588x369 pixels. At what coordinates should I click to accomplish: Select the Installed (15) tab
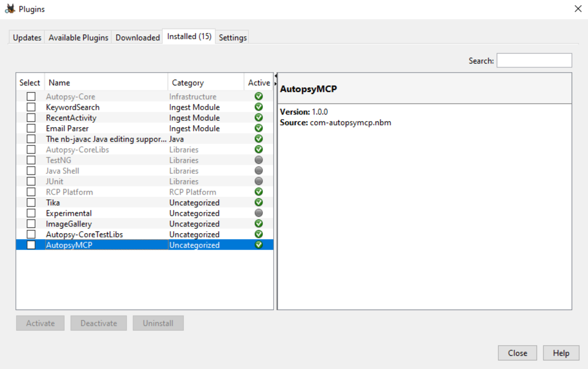point(189,37)
